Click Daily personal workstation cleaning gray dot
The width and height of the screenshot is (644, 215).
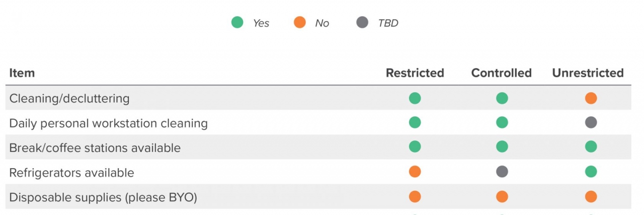[x=591, y=122]
